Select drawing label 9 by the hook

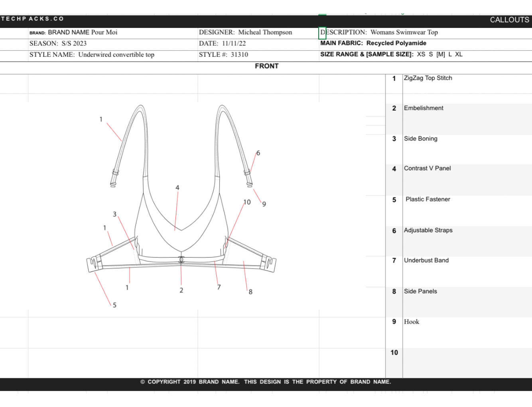point(264,204)
